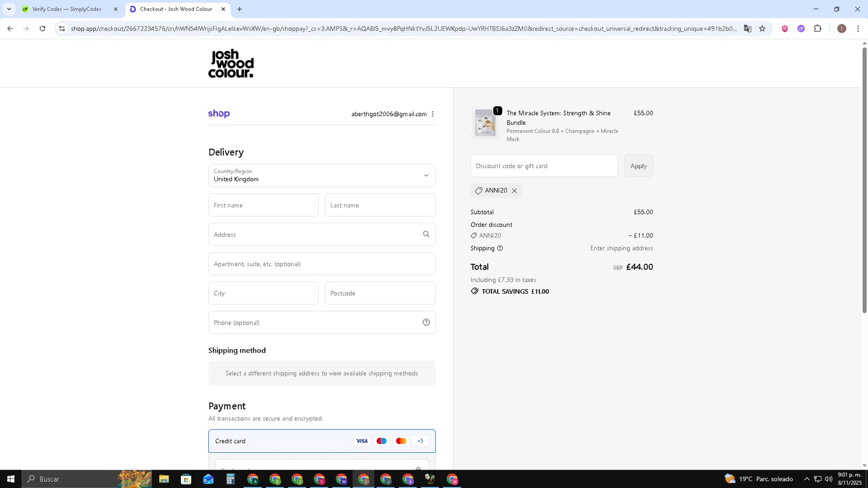Focus the Last name field
This screenshot has width=868, height=488.
(x=380, y=205)
